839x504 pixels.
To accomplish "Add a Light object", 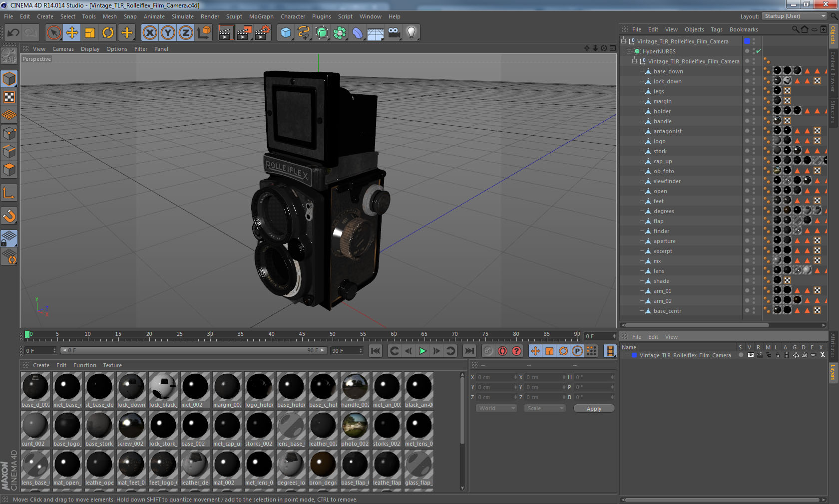I will click(x=412, y=33).
